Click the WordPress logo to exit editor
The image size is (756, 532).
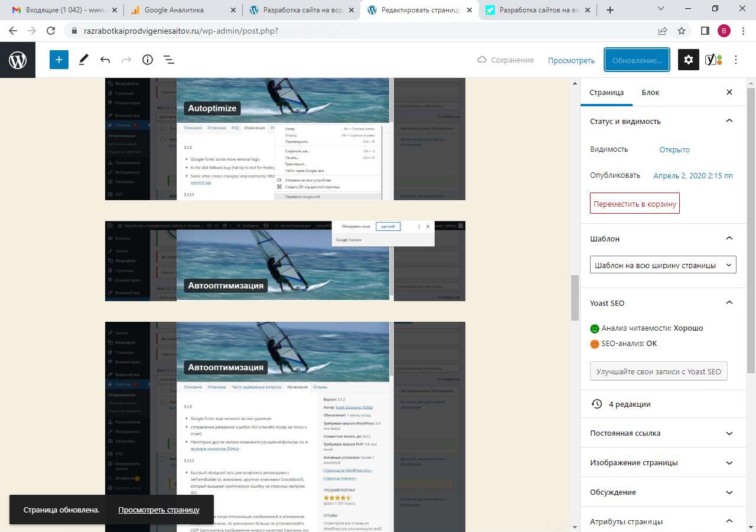[18, 60]
